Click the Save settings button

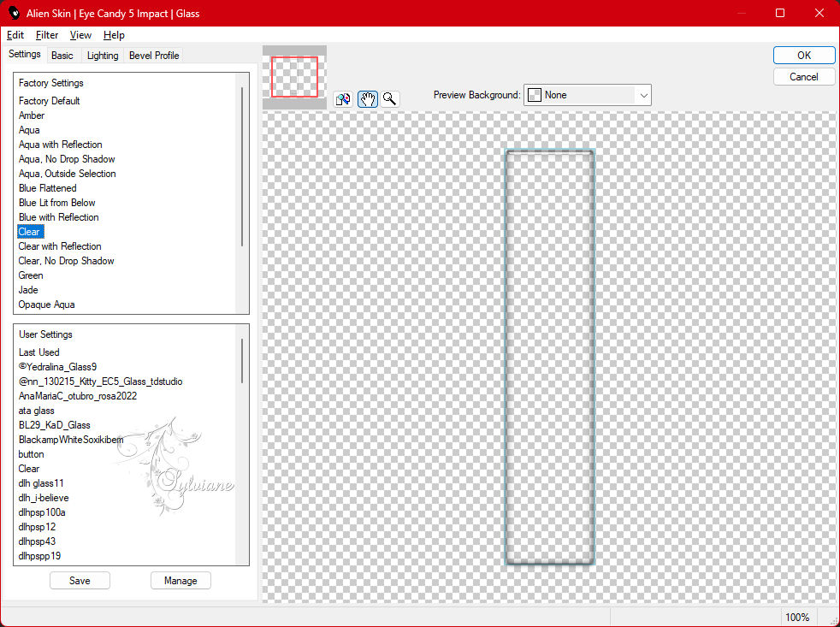pos(80,580)
